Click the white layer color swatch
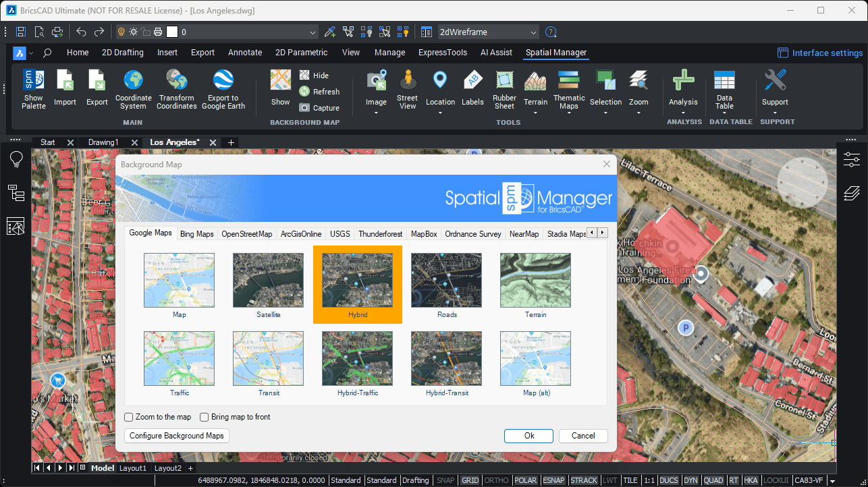 pos(172,32)
